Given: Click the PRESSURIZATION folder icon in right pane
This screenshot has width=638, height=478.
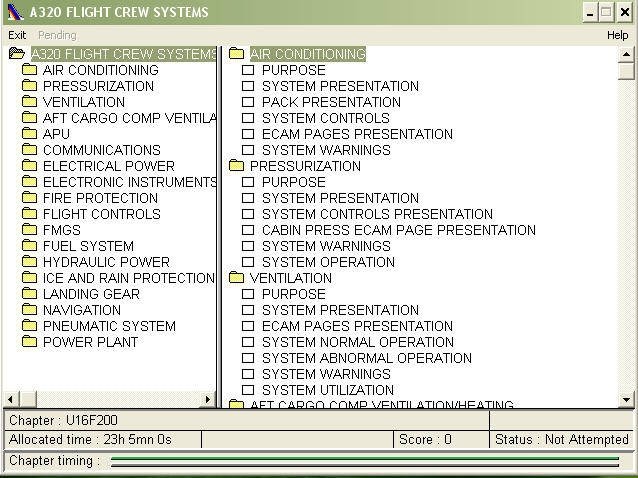Looking at the screenshot, I should 236,166.
